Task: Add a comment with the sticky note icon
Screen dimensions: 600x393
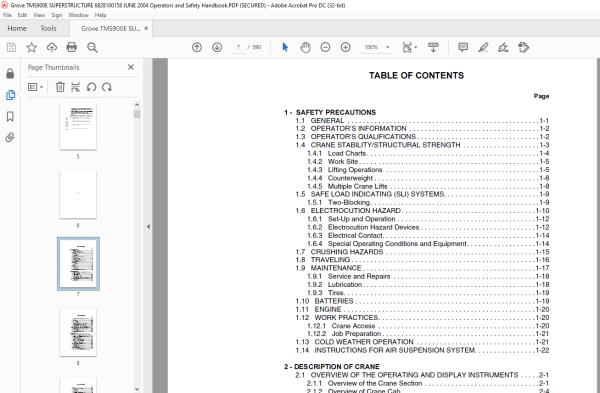Action: click(x=463, y=47)
